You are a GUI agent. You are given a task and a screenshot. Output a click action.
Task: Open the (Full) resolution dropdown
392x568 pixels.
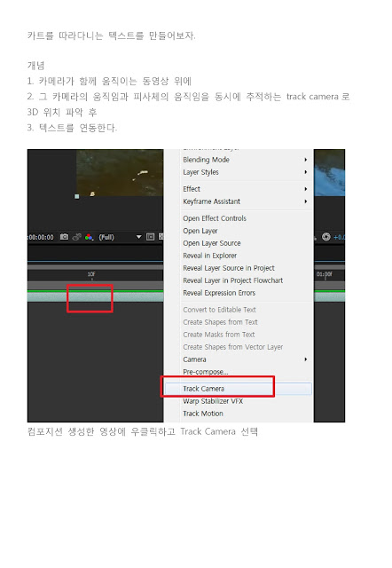pos(120,237)
